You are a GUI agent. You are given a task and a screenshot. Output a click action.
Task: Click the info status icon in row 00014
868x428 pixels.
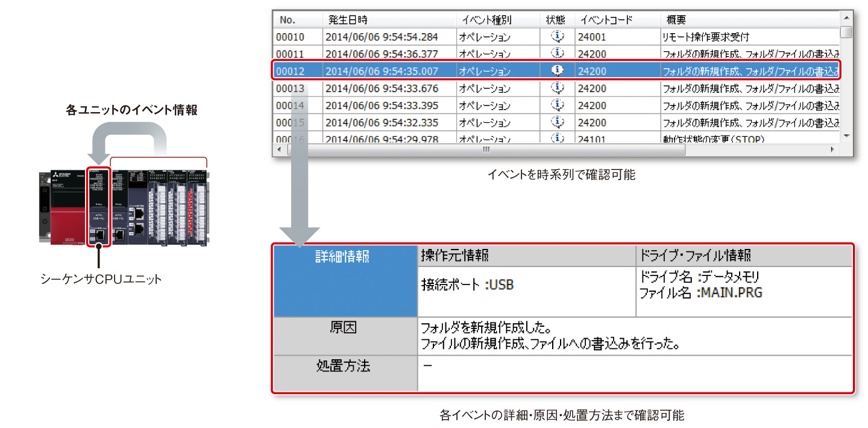558,105
